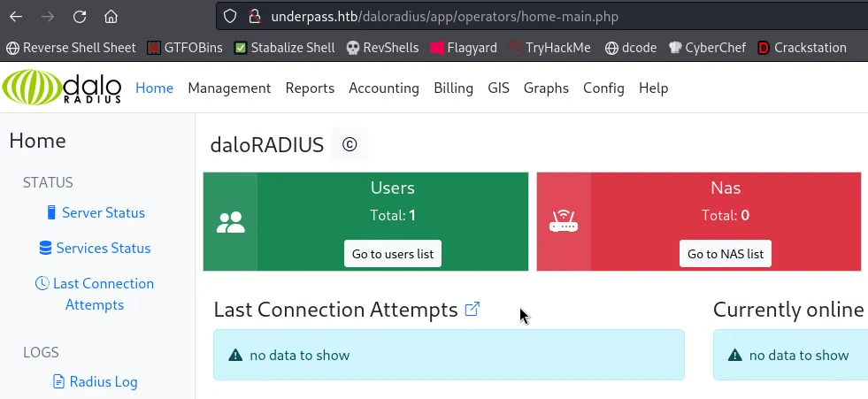Click the browser reload button
Screen dimensions: 868x399
pyautogui.click(x=80, y=16)
